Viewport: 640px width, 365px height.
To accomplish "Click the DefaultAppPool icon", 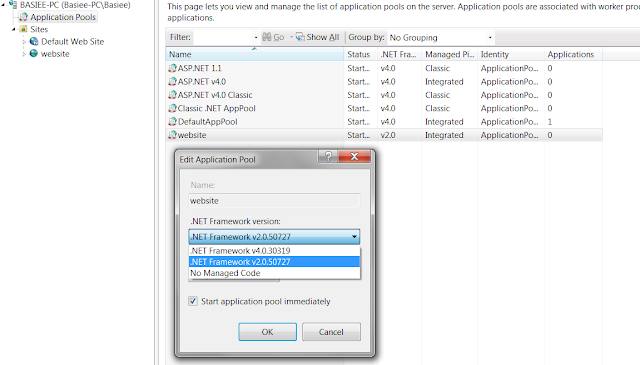I will click(173, 122).
